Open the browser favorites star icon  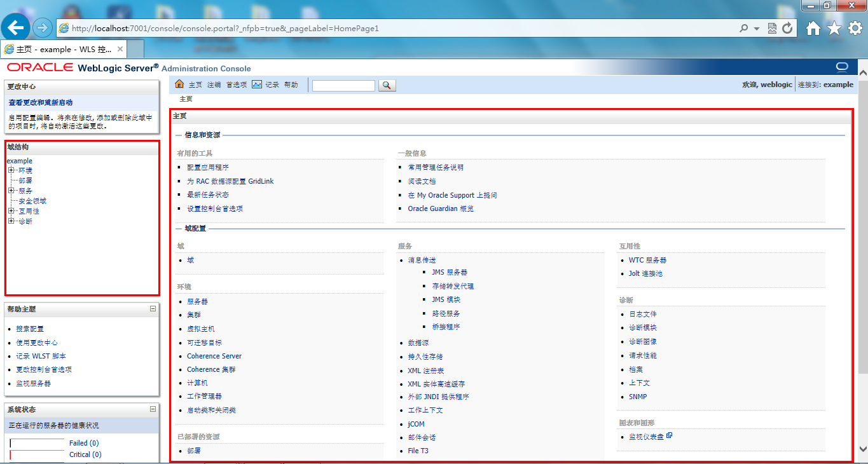pyautogui.click(x=834, y=28)
